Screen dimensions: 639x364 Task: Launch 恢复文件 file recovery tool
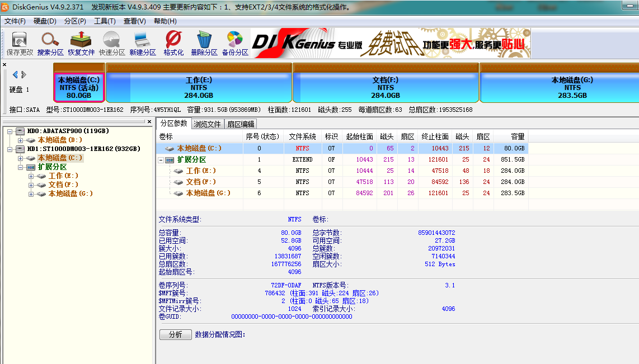pos(81,44)
